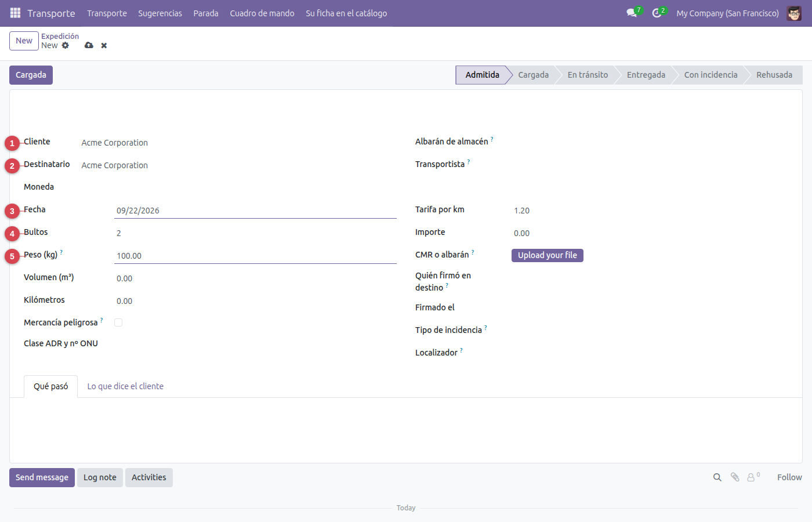Viewport: 812px width, 522px height.
Task: Click the Activities button
Action: (x=149, y=477)
